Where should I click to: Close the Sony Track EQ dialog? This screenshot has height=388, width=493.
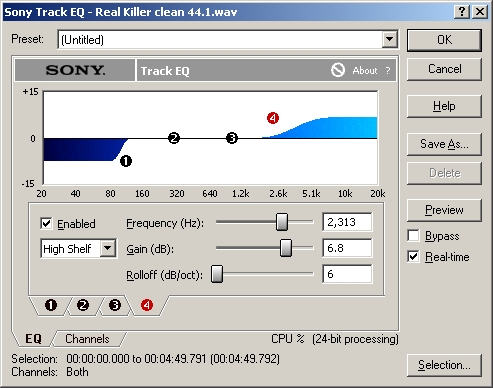480,12
